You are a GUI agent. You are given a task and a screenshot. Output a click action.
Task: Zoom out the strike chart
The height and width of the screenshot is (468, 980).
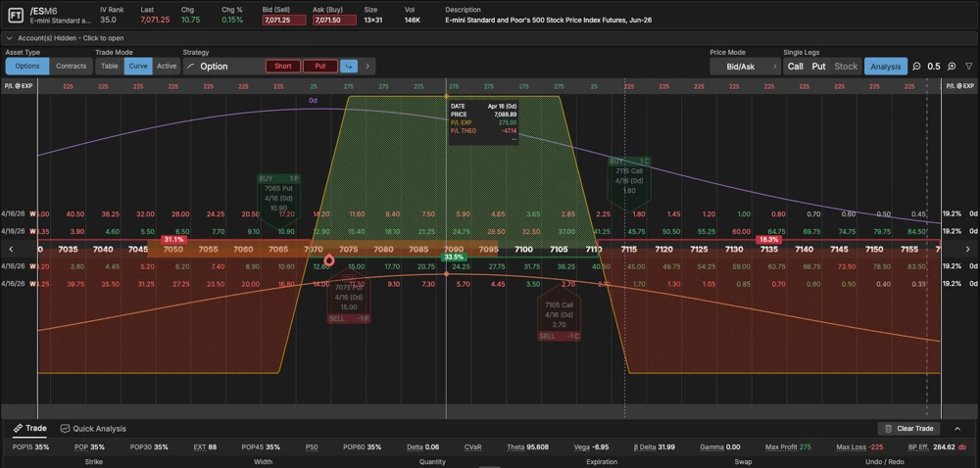click(916, 67)
